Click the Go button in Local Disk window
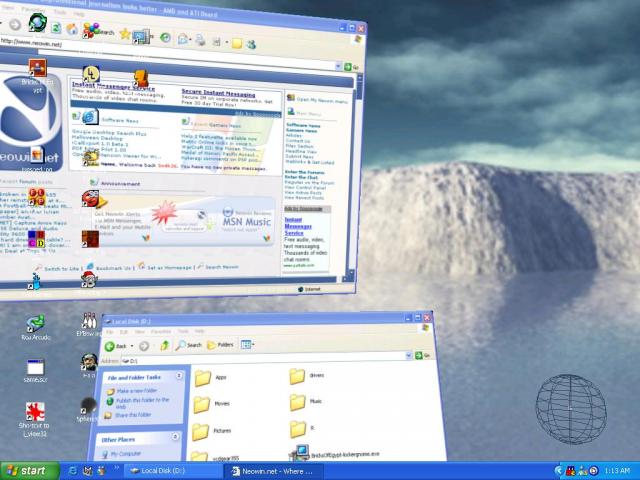This screenshot has height=480, width=640. [422, 356]
